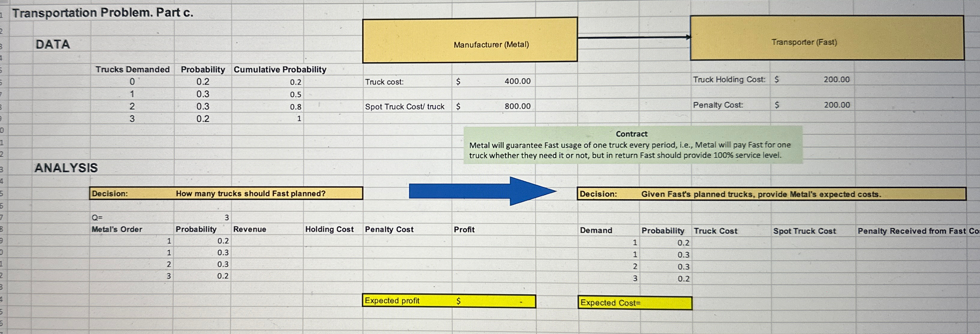Select the ANALYSIS heading cell
980x334 pixels.
tap(66, 167)
